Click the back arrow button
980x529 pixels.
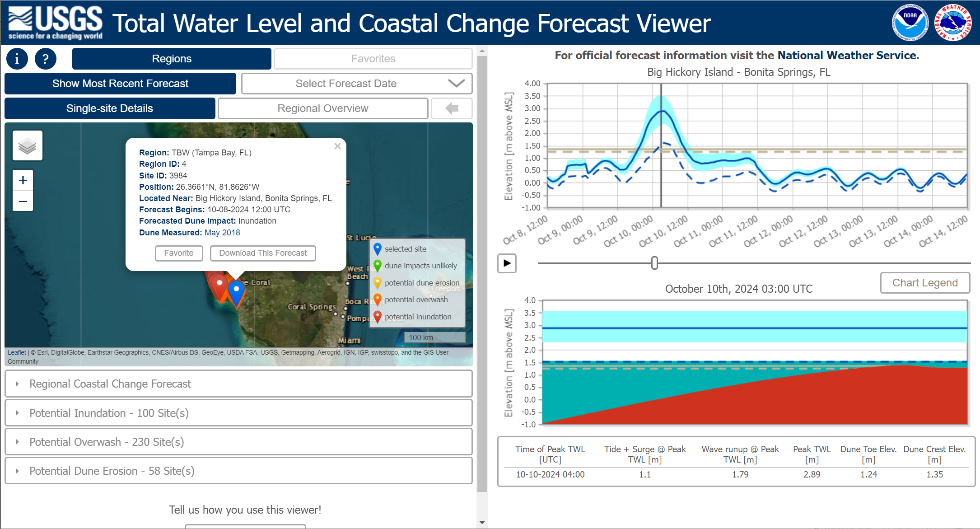452,108
